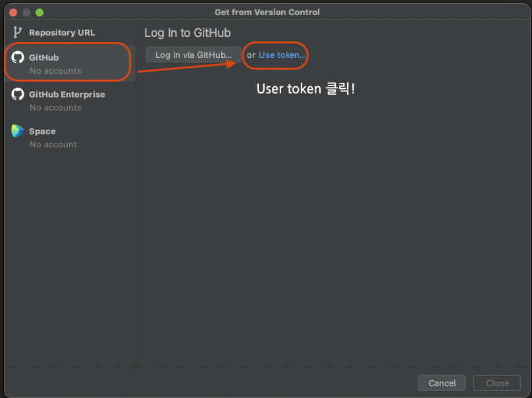The image size is (532, 398).
Task: Close the dialog with the red traffic light
Action: (x=12, y=12)
